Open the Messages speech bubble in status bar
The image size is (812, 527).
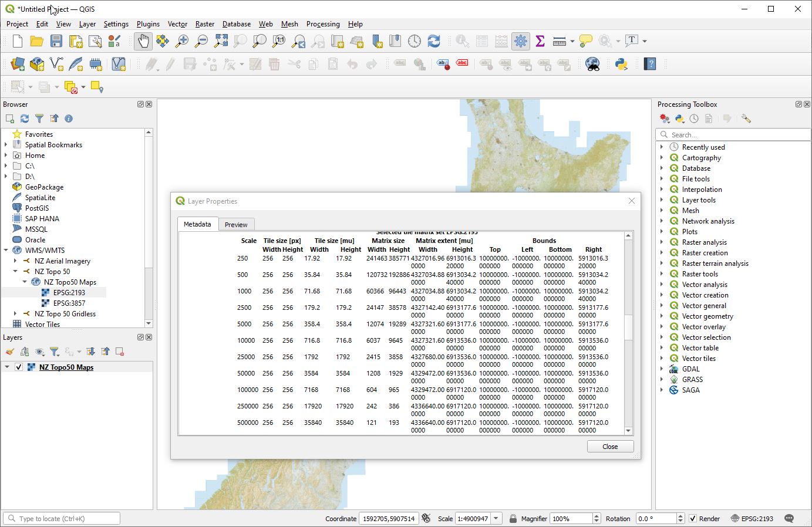[789, 519]
